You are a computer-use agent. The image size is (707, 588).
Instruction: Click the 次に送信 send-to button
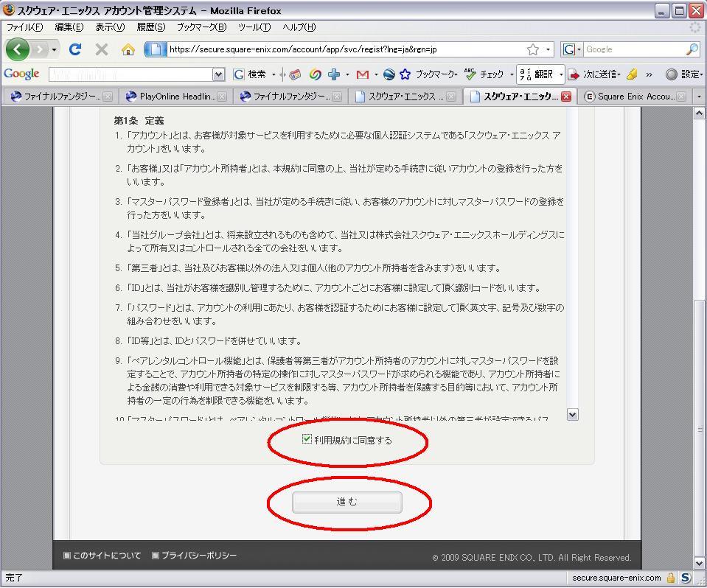tap(594, 74)
